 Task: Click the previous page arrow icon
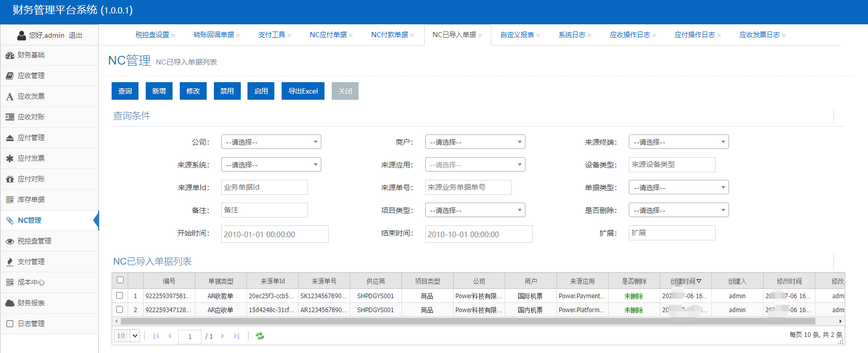coord(169,336)
